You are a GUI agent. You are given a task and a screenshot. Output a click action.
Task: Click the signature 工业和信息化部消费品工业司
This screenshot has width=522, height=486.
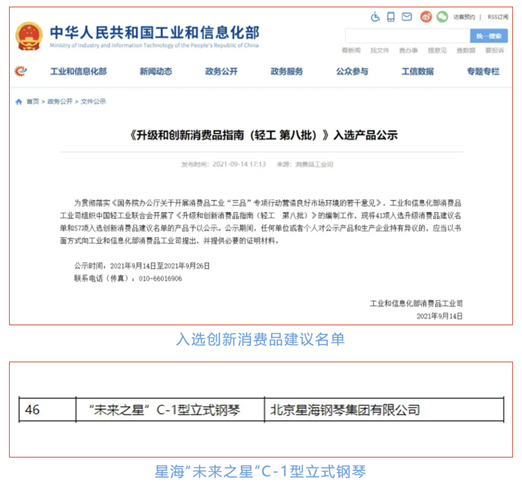(416, 304)
